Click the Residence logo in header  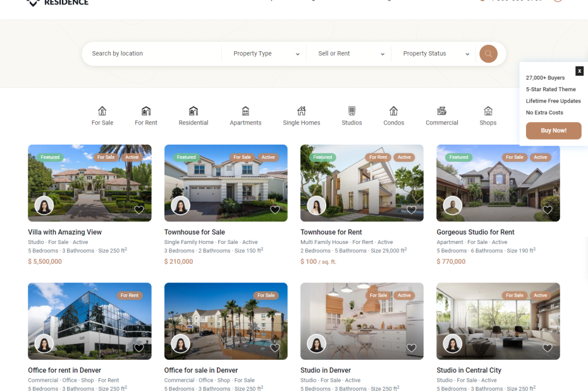[x=58, y=3]
